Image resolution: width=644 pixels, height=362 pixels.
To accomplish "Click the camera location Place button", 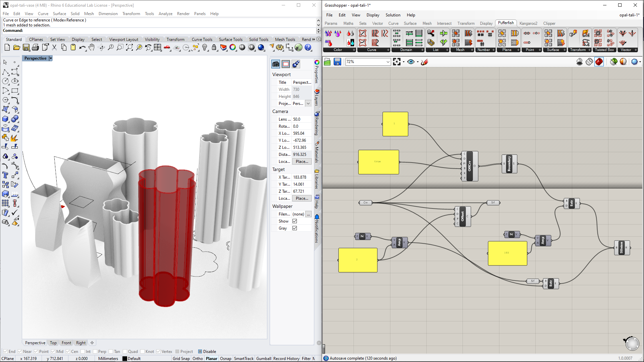I will pos(302,162).
